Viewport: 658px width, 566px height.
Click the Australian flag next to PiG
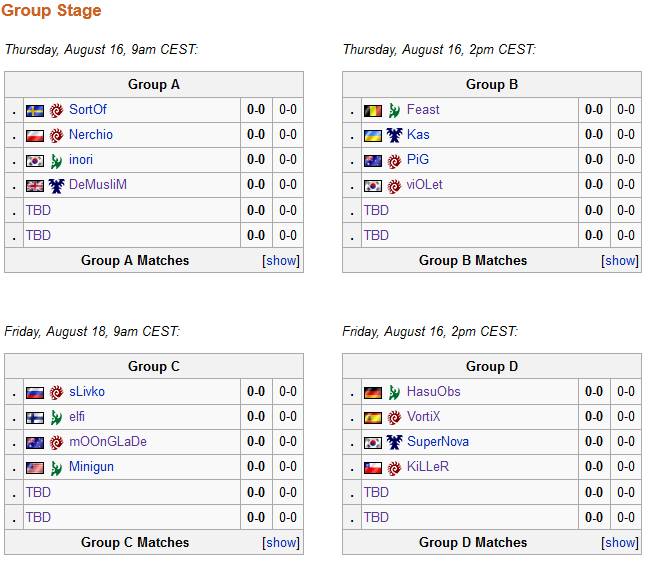pyautogui.click(x=372, y=160)
